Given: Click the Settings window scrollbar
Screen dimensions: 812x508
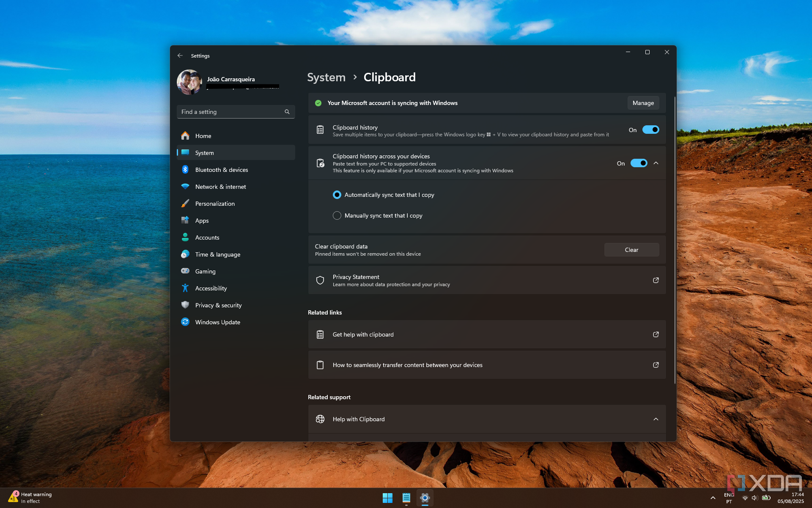Looking at the screenshot, I should (675, 240).
